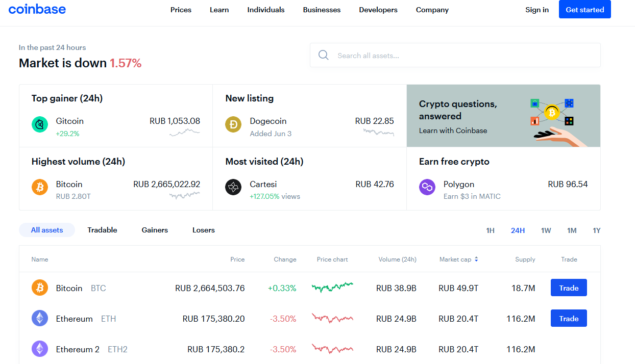Click the Ethereum row price chart
Viewport: 635px width, 364px height.
click(332, 318)
